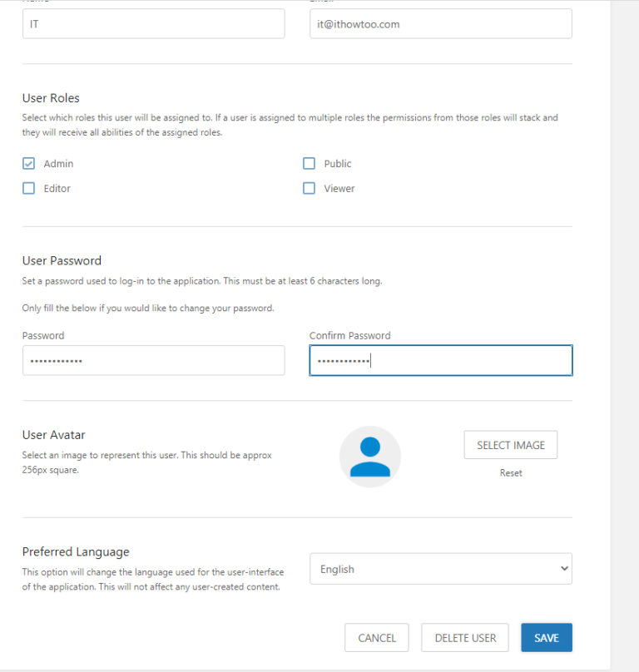The width and height of the screenshot is (639, 672).
Task: Tick the Viewer role checkbox
Action: click(x=309, y=189)
